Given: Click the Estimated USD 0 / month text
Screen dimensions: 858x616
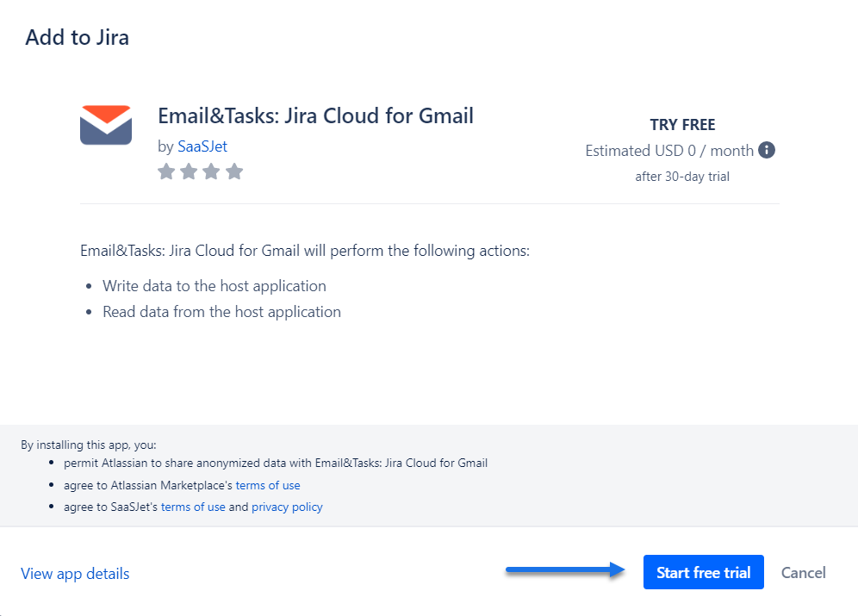Looking at the screenshot, I should (669, 151).
